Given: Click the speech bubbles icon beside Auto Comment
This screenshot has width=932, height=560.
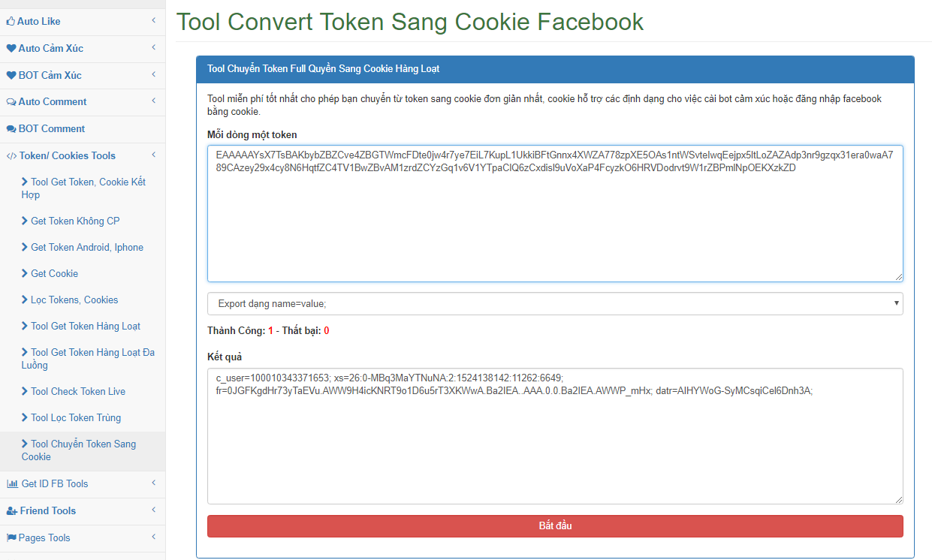Looking at the screenshot, I should click(11, 102).
